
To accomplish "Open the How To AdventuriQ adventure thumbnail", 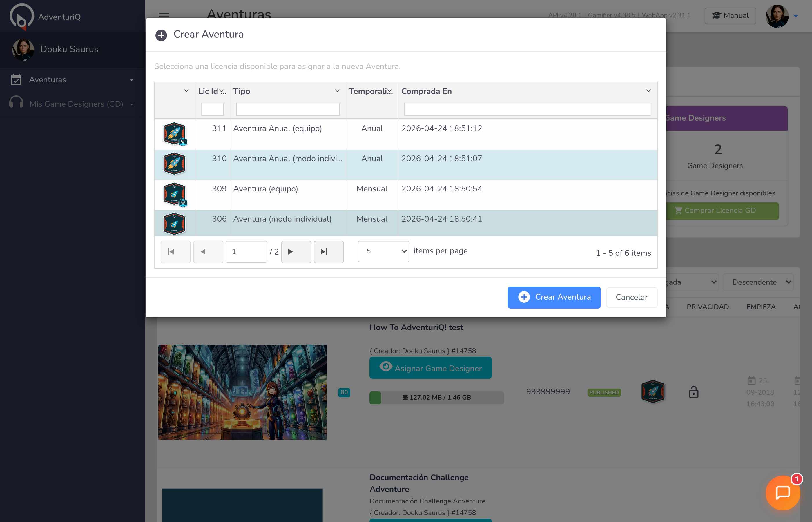I will point(242,392).
